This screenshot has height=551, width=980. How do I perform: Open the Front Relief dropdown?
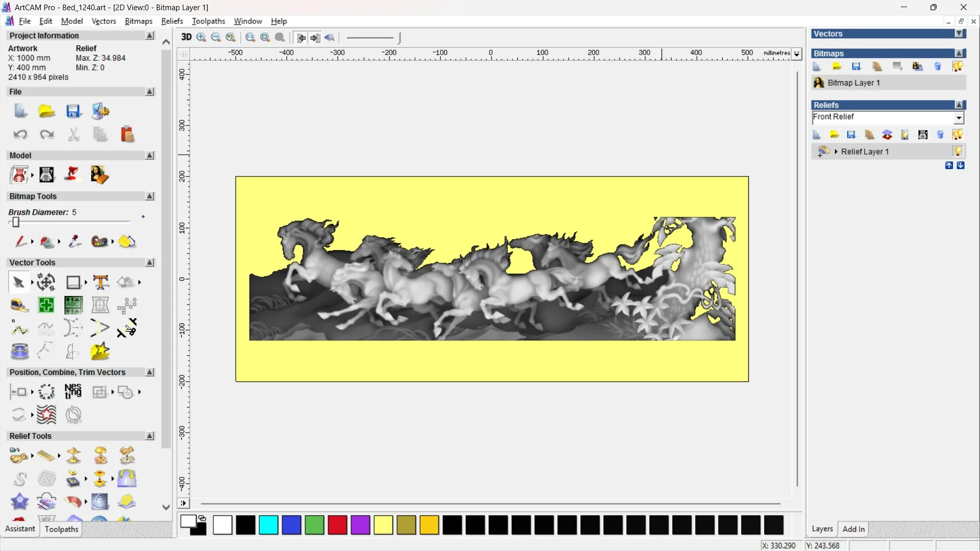click(959, 118)
